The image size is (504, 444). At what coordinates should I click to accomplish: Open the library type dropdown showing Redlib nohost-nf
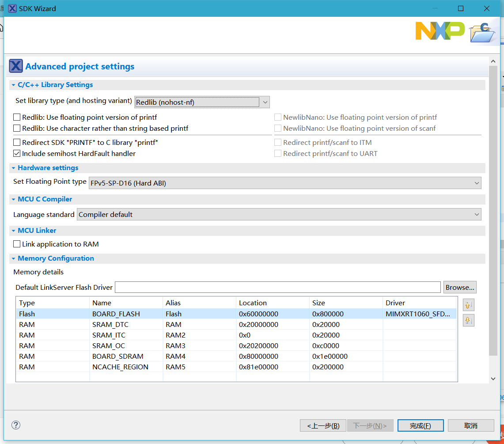tap(265, 102)
